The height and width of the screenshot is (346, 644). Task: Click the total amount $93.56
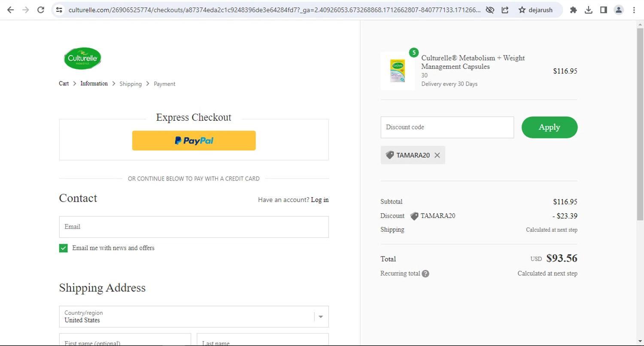point(562,258)
